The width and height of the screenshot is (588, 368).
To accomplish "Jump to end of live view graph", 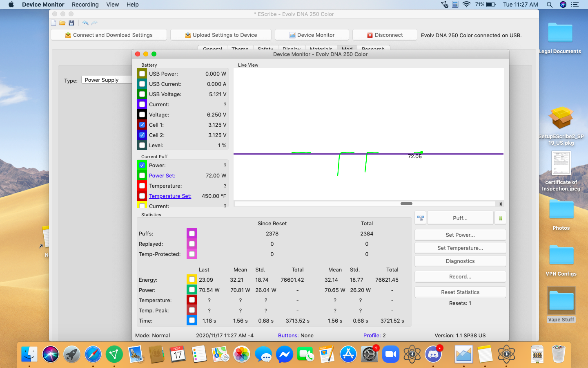I will pos(500,204).
